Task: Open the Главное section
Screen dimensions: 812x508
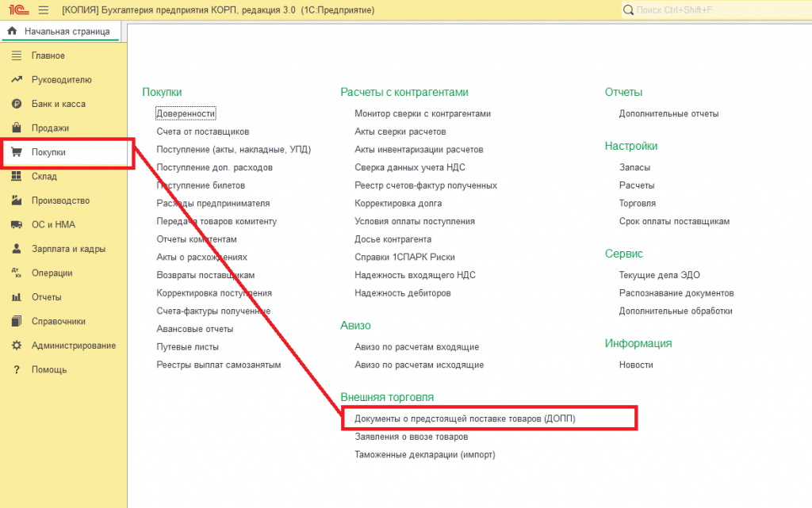Action: 48,55
